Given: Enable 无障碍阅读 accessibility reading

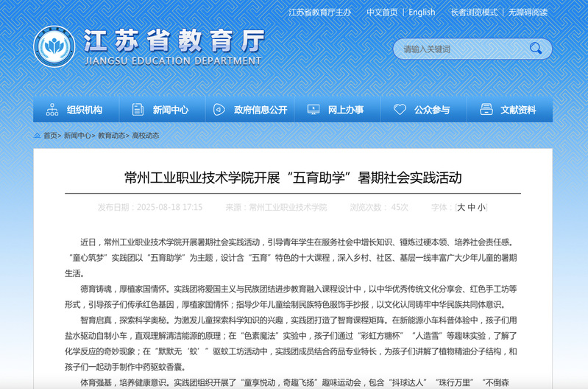Looking at the screenshot, I should coord(528,13).
